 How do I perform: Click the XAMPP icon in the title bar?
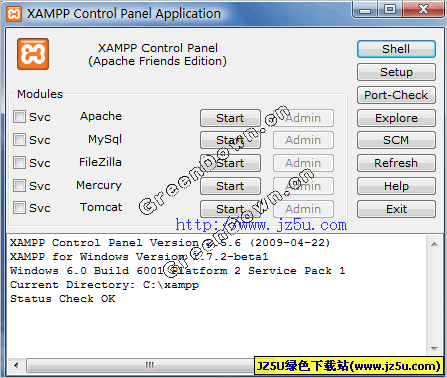[14, 14]
